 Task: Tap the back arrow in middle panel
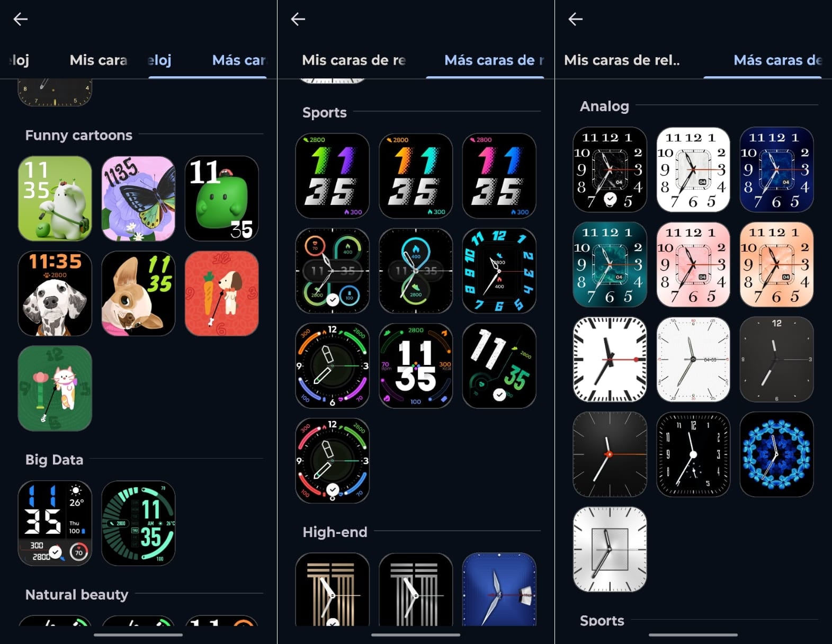[x=298, y=19]
